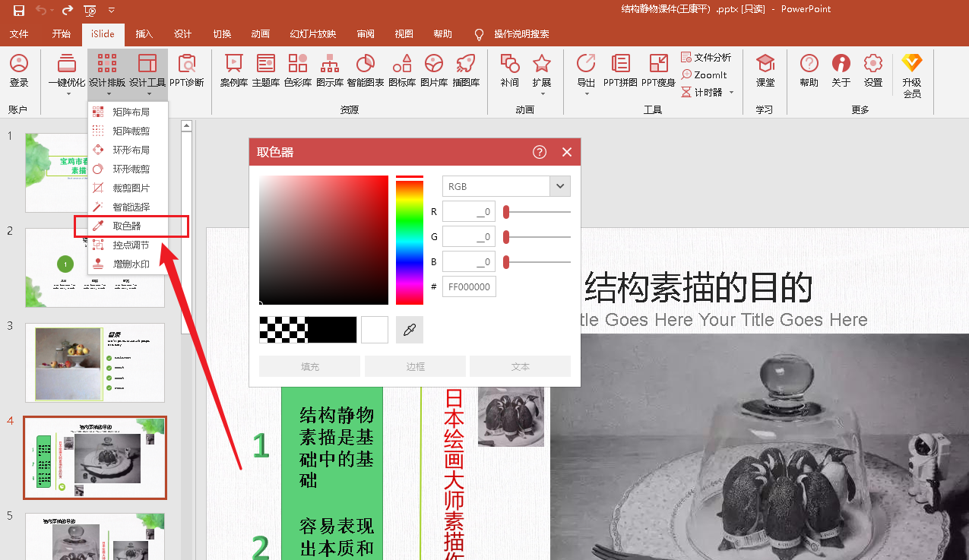Click the Undo arrow in the title bar
Screen dimensions: 969x560
[x=41, y=10]
